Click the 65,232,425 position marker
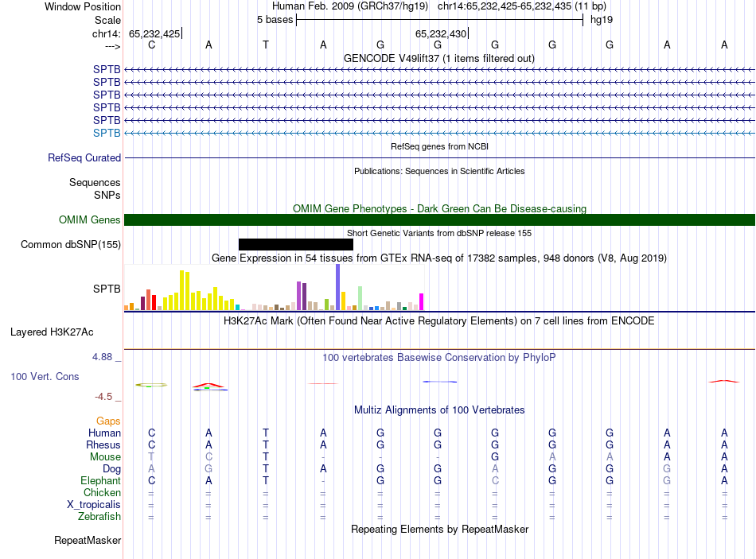The image size is (756, 559). (154, 33)
